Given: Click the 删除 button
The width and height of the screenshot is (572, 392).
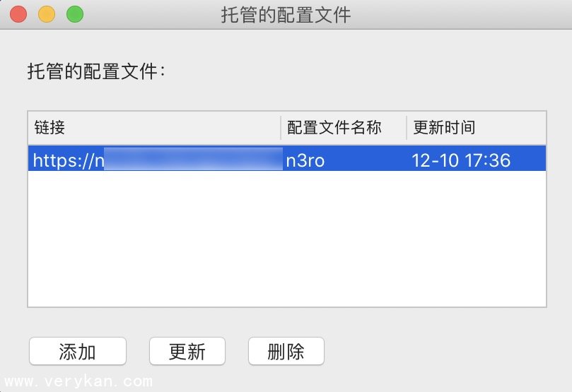Looking at the screenshot, I should (x=286, y=351).
